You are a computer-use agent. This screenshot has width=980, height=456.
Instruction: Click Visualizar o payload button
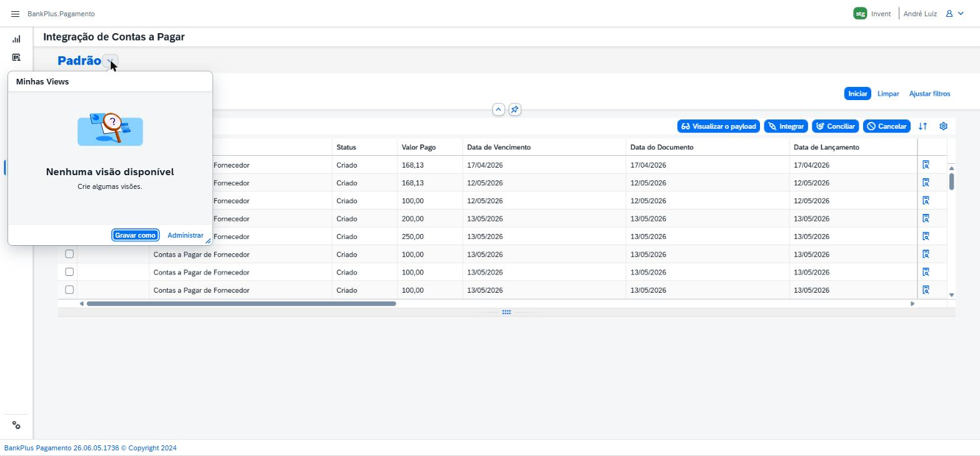(719, 126)
